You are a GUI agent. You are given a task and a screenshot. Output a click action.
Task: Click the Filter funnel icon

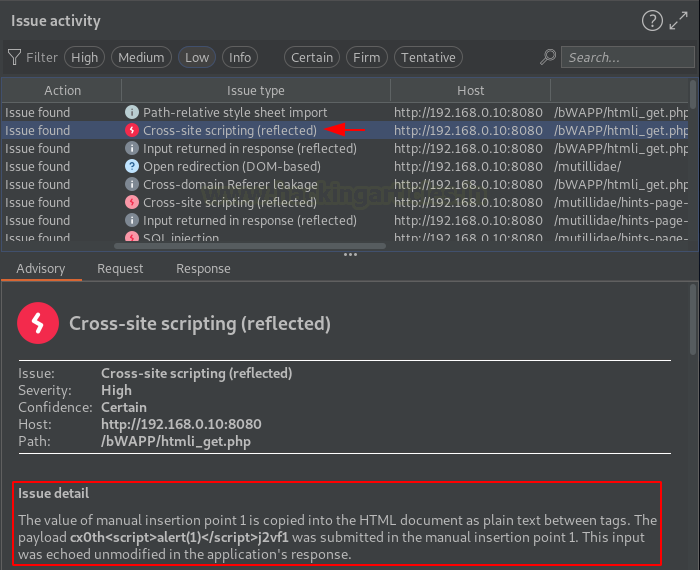(14, 57)
